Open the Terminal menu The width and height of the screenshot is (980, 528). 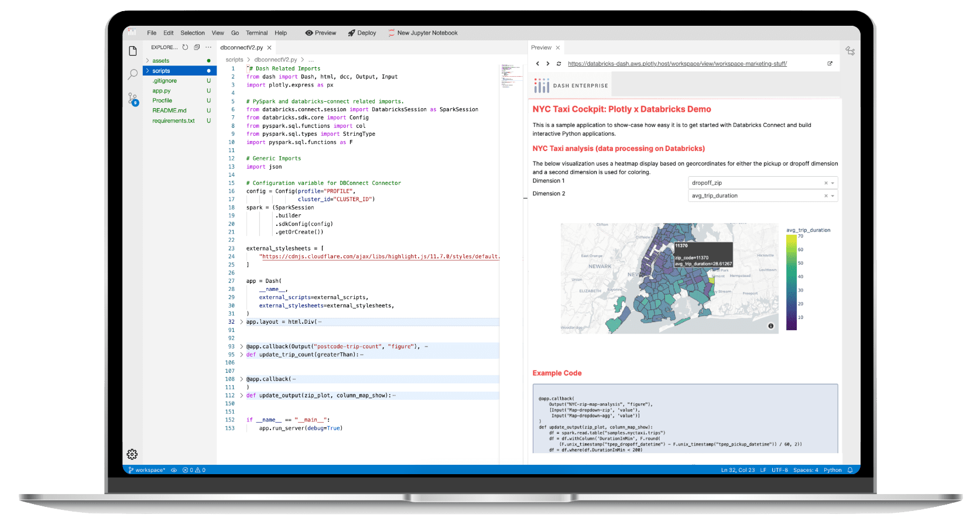(256, 33)
